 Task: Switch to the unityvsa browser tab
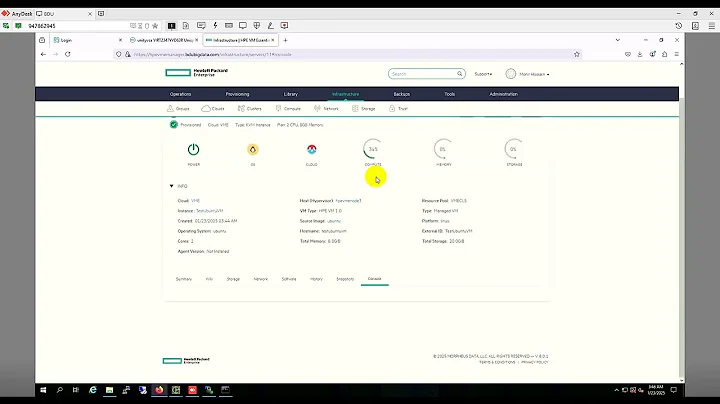pyautogui.click(x=164, y=40)
